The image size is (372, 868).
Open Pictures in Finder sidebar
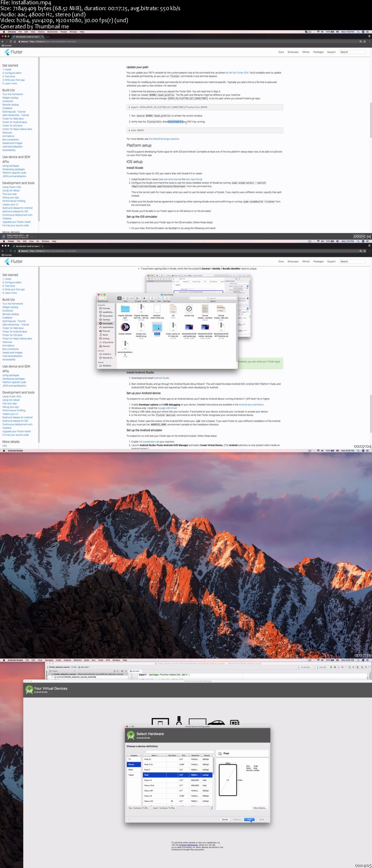106,331
